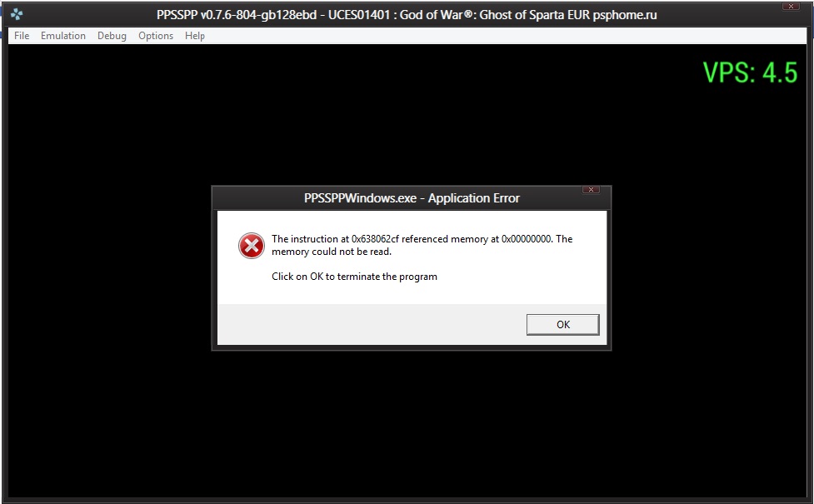
Task: Open the Emulation menu
Action: [x=63, y=36]
